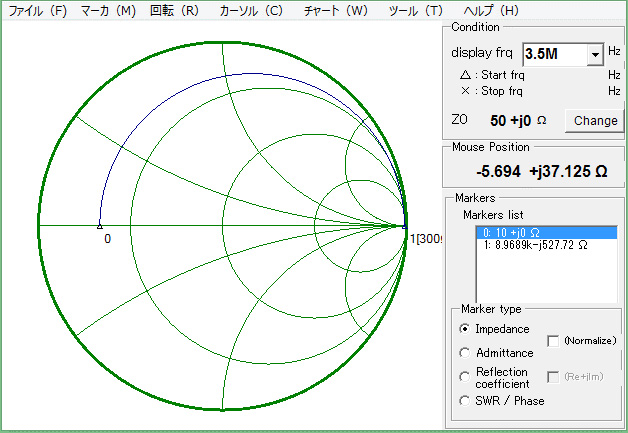Open the チャート (W) menu

click(336, 11)
